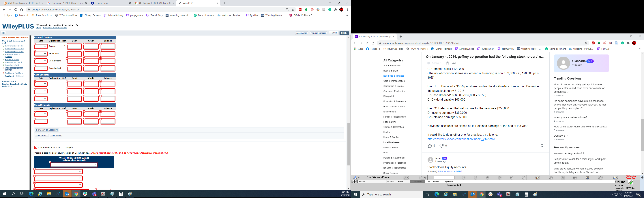Click the Save bookmark icon on the question
The image size is (644, 198).
point(448,63)
